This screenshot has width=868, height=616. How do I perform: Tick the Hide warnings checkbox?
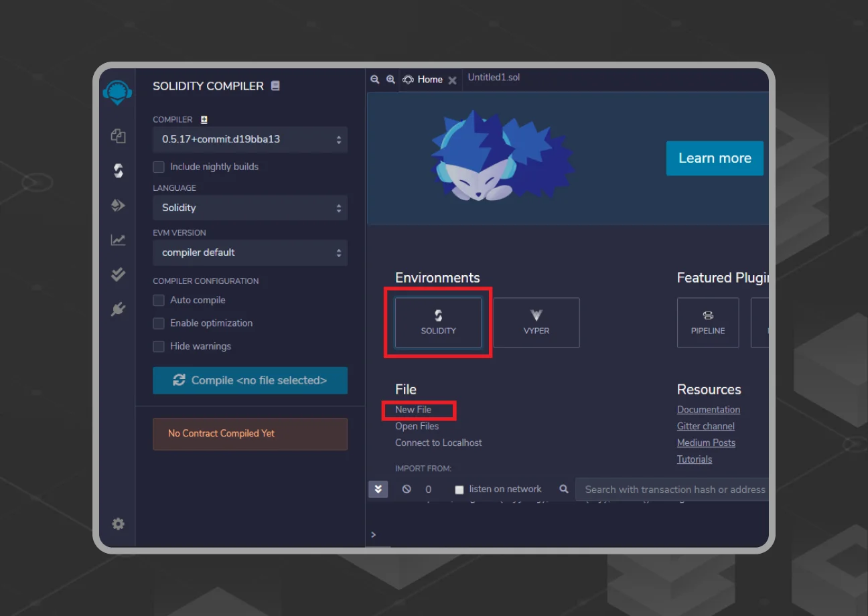click(x=159, y=346)
